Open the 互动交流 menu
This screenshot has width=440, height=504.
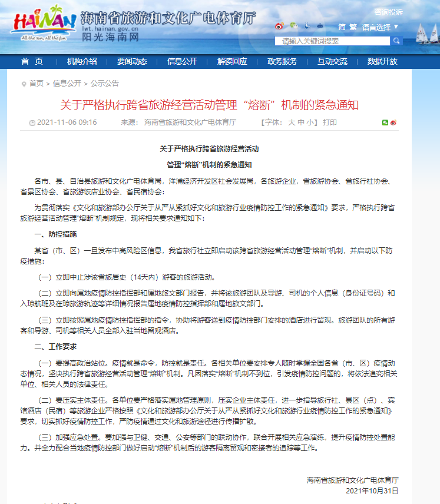(333, 61)
